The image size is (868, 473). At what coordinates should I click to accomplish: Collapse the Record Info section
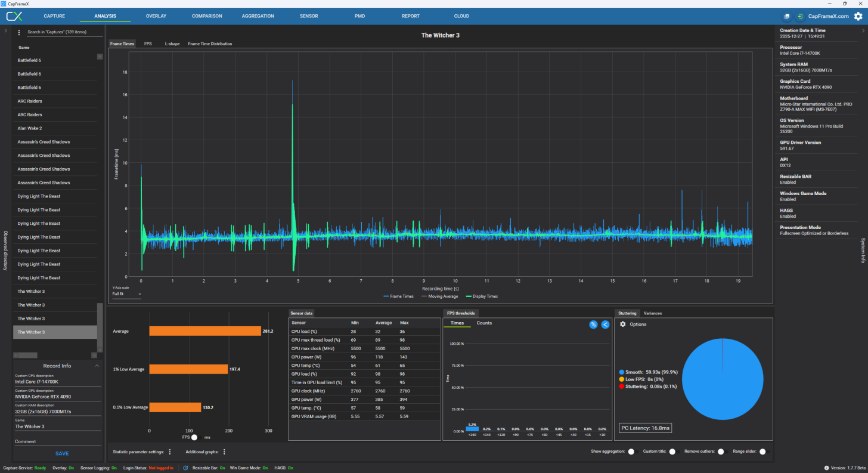point(97,366)
